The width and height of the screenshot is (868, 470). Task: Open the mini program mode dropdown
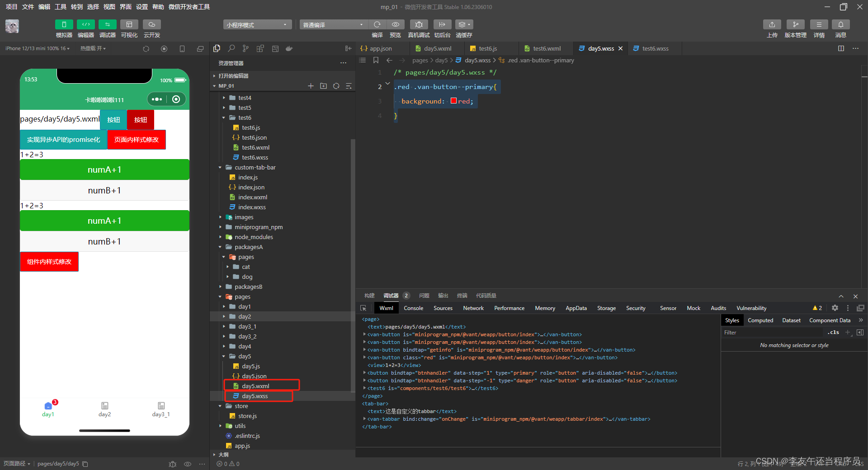tap(257, 24)
